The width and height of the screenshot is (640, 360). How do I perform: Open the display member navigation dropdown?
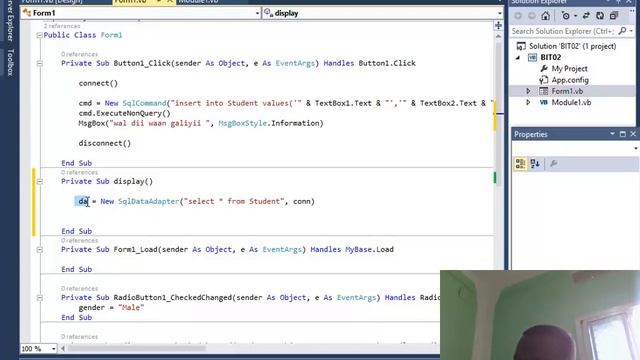500,13
